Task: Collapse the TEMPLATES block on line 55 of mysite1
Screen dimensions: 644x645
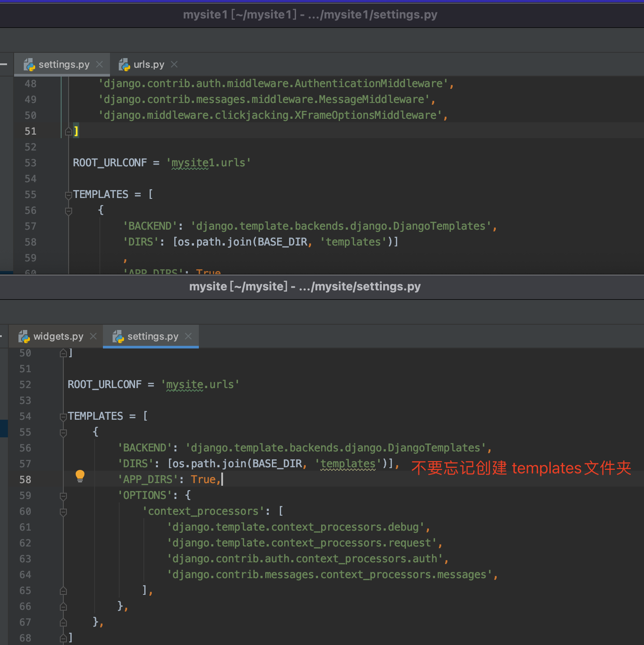Action: click(68, 195)
